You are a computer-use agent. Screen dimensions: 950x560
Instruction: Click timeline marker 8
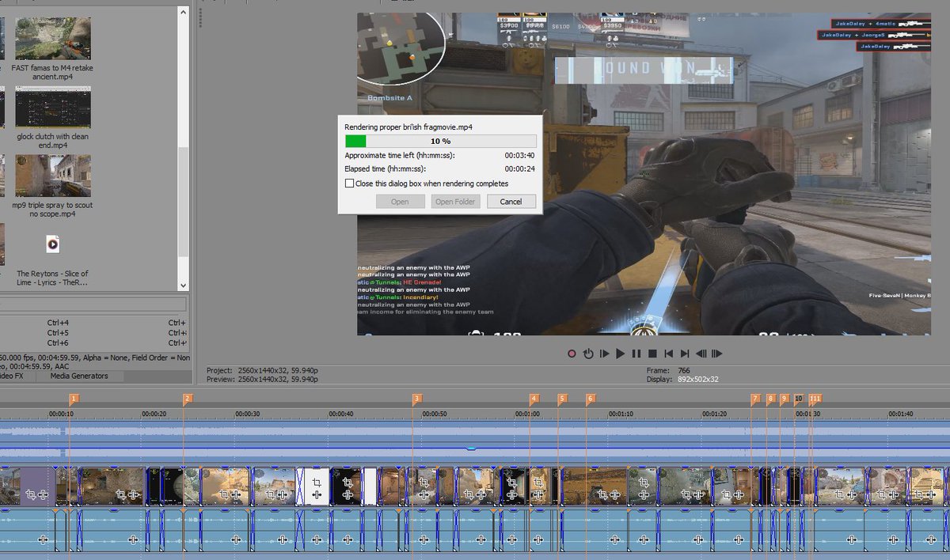point(770,399)
